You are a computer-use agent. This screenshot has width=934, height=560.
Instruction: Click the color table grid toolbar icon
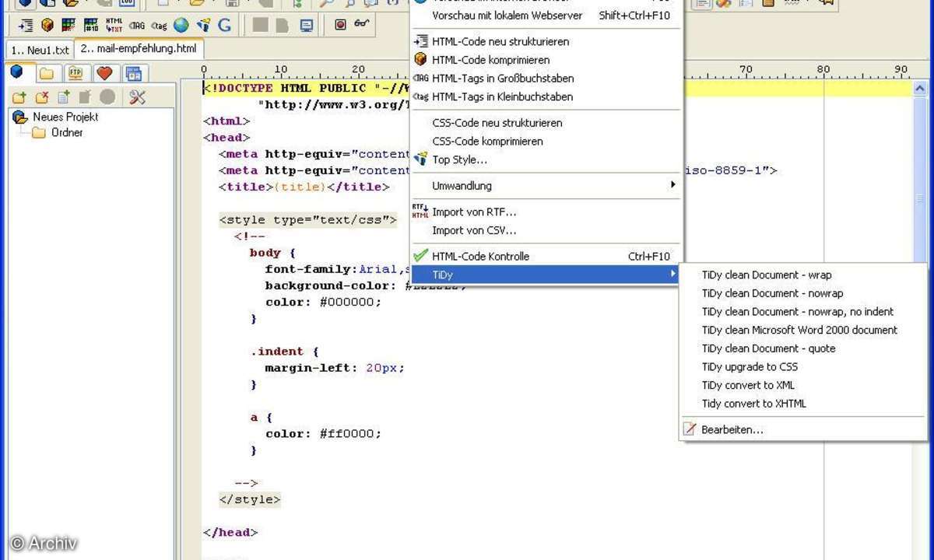69,25
